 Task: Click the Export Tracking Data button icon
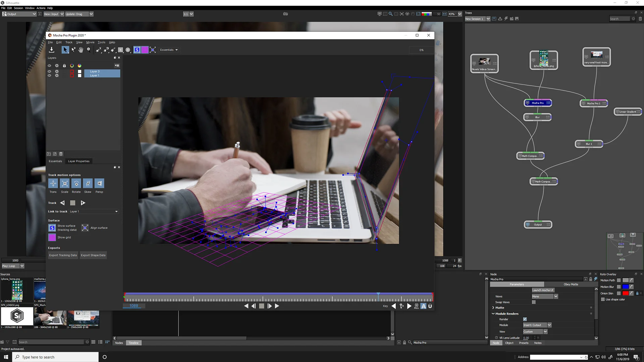coord(63,255)
